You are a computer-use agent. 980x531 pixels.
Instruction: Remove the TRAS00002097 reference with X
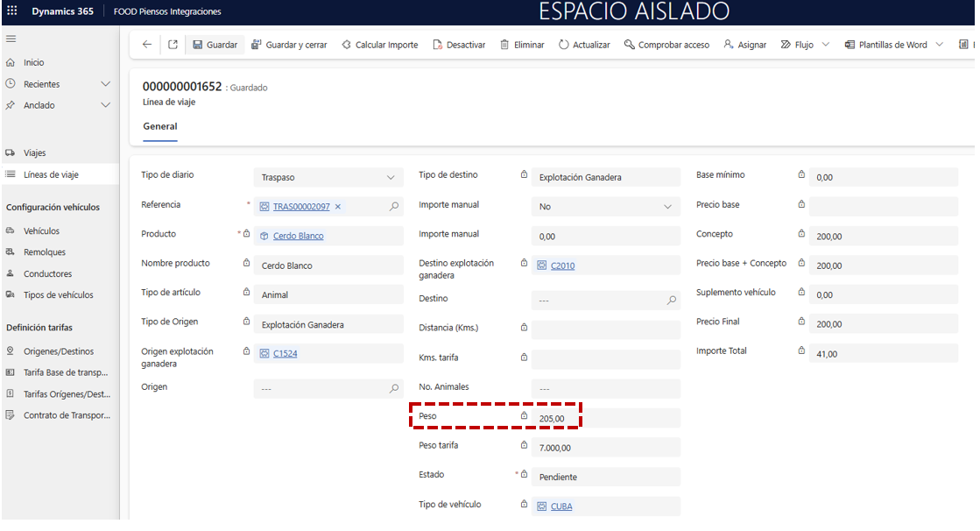(x=338, y=207)
